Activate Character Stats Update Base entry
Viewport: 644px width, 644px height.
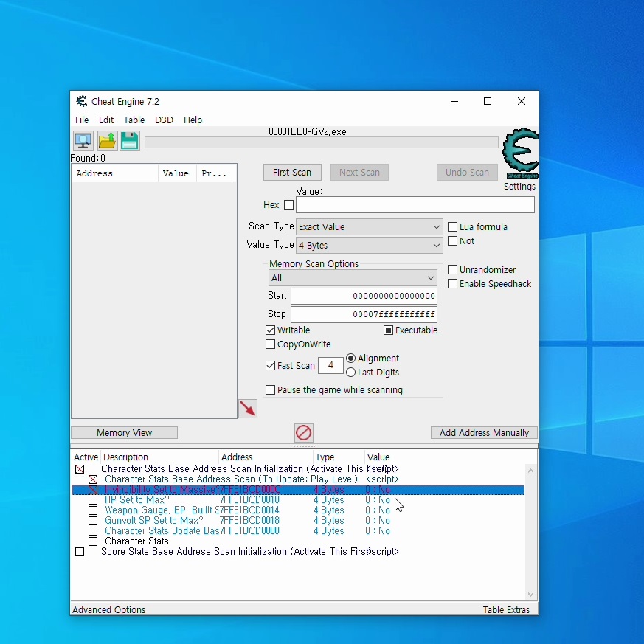click(93, 531)
